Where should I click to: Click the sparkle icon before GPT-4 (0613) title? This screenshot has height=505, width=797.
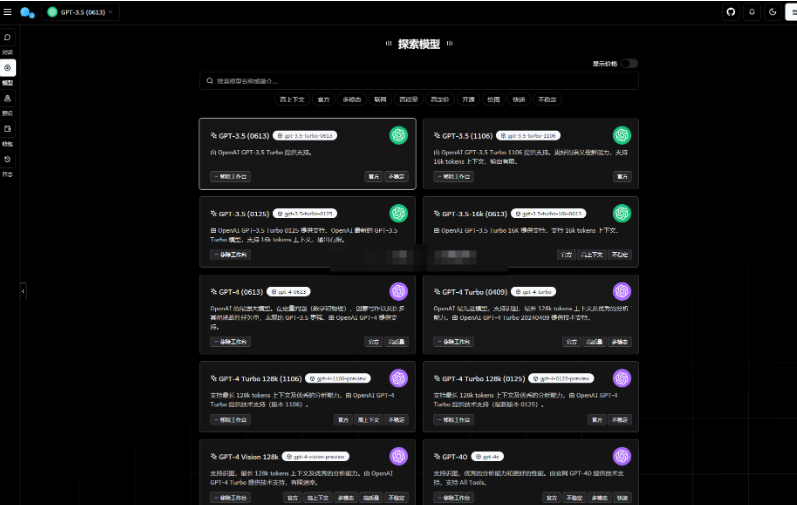tap(213, 292)
